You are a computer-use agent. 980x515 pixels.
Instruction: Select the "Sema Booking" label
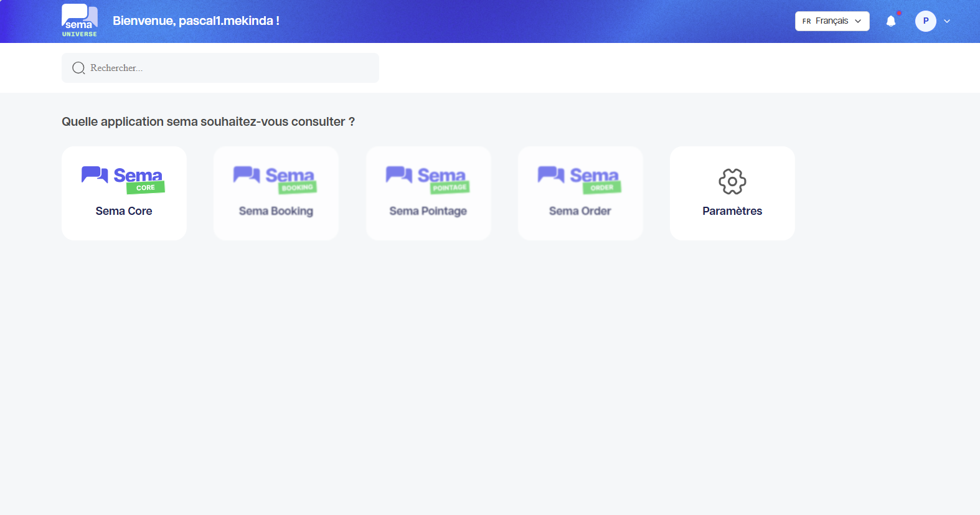(276, 211)
